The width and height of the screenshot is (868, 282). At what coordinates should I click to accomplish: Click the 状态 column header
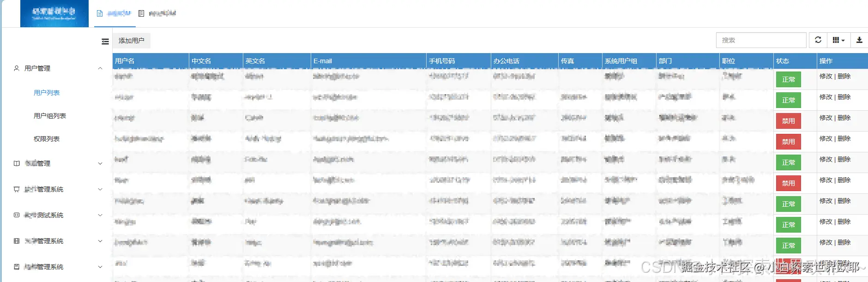pos(796,61)
